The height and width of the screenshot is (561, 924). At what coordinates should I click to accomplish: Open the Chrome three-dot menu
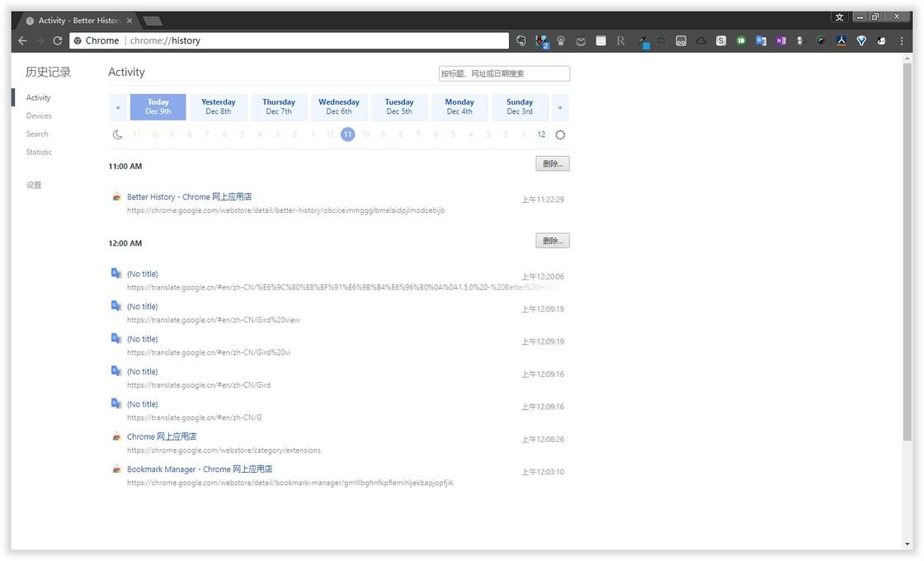click(901, 40)
